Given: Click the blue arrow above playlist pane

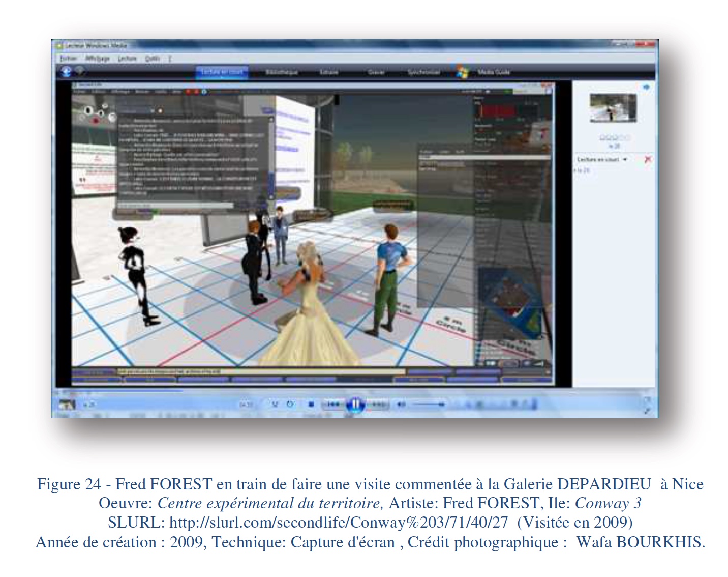Looking at the screenshot, I should [x=646, y=88].
